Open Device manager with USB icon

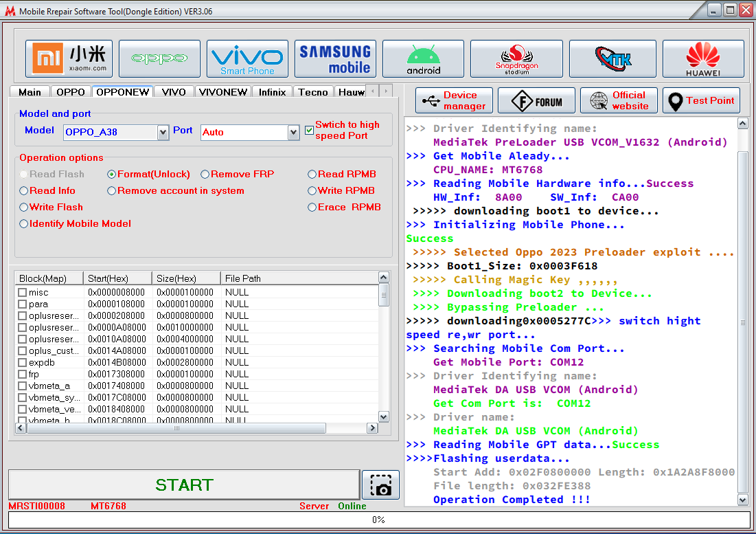[454, 100]
